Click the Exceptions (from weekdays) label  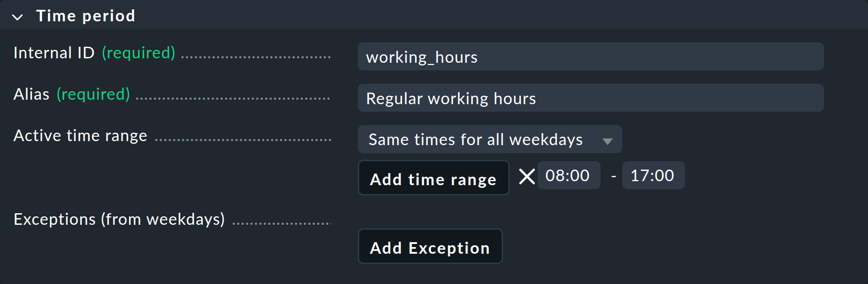click(x=119, y=219)
